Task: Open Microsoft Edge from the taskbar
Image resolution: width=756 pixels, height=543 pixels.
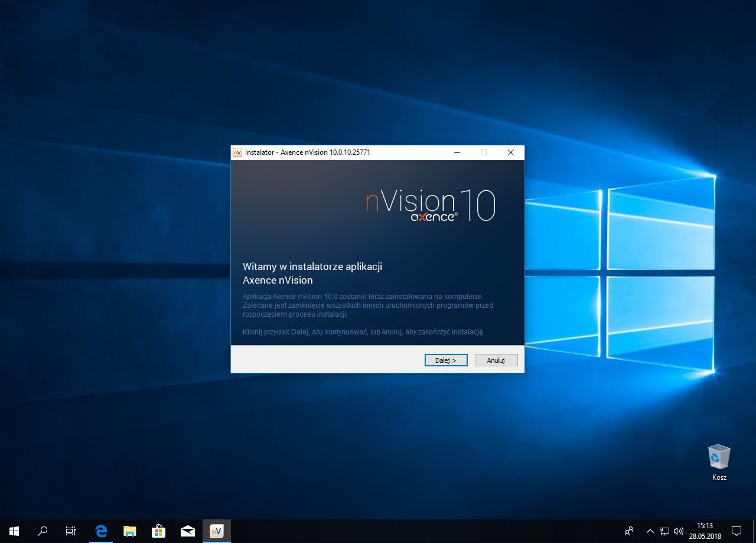Action: click(100, 531)
